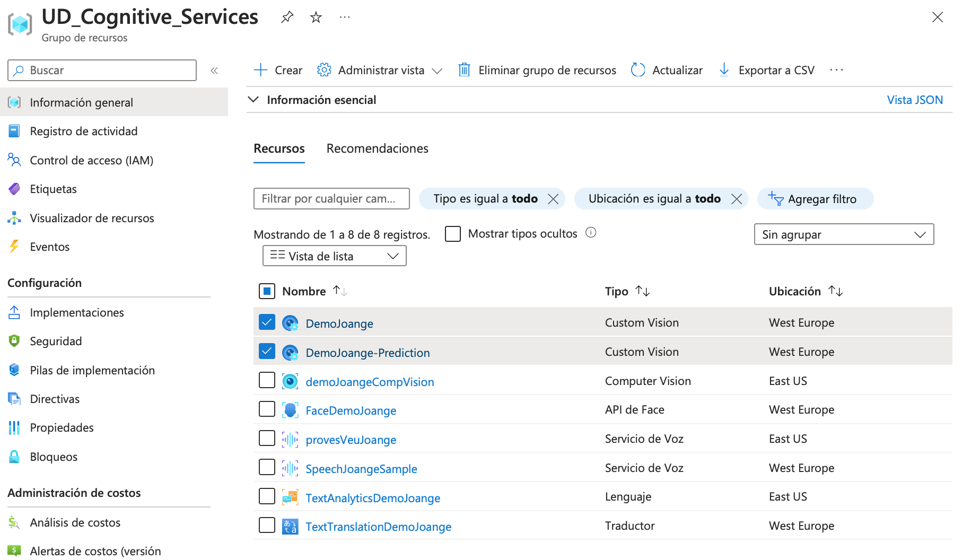Click the Actualizar refresh icon
962x560 pixels.
pyautogui.click(x=638, y=70)
